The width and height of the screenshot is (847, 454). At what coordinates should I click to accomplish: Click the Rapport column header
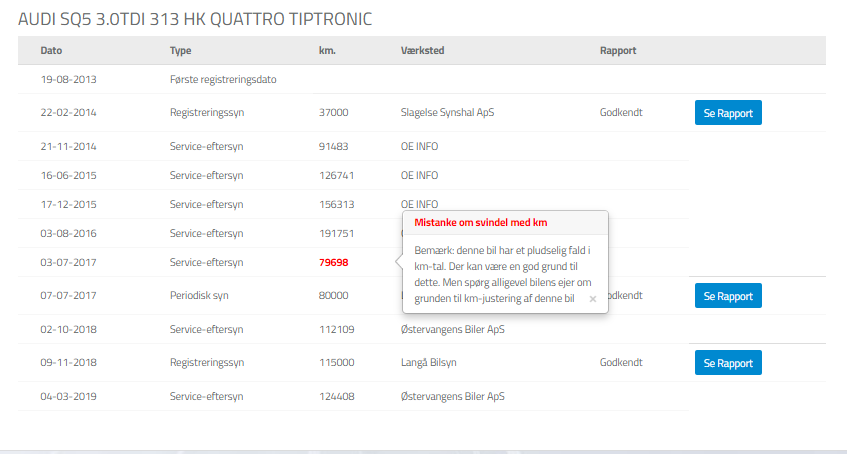point(618,51)
